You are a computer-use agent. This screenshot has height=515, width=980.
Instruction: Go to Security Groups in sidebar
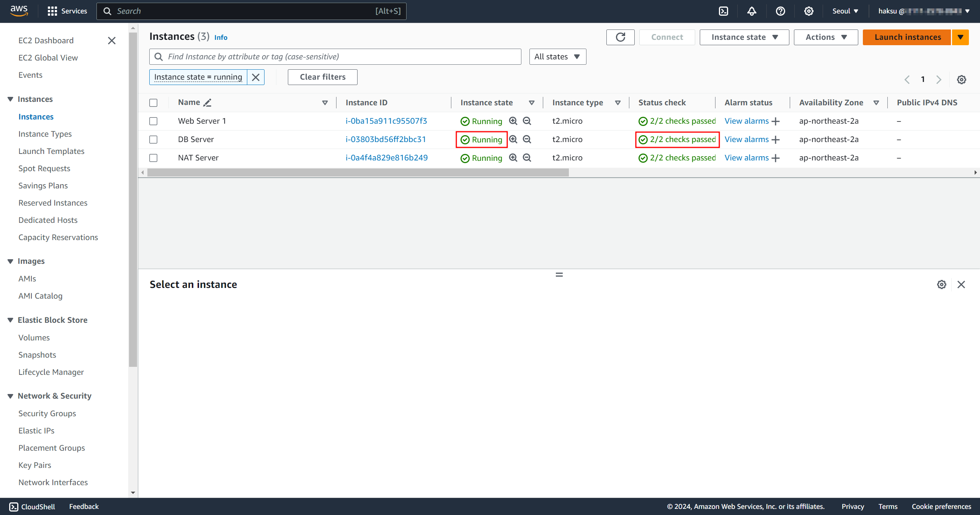[x=47, y=414]
